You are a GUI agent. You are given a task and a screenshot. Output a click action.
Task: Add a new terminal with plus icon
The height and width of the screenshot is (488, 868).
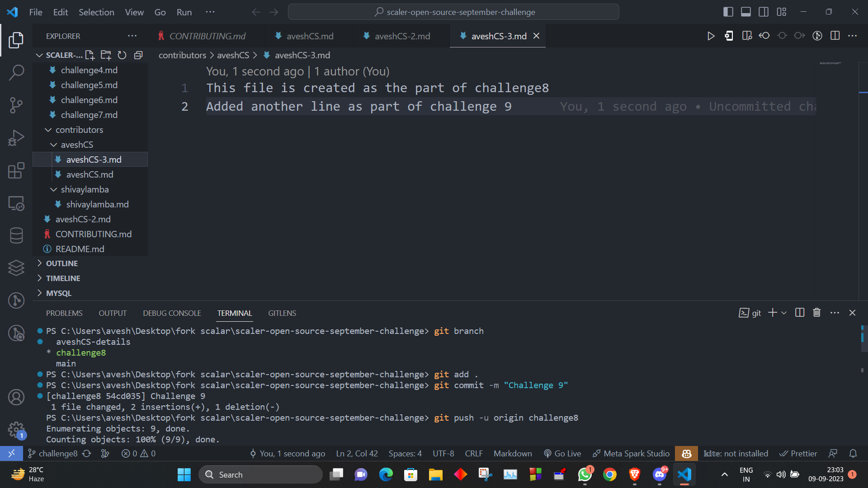(x=773, y=313)
